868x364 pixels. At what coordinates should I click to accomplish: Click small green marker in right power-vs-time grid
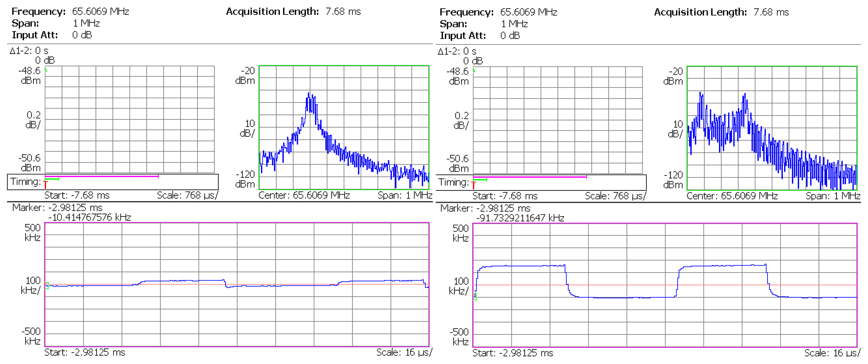tap(474, 70)
